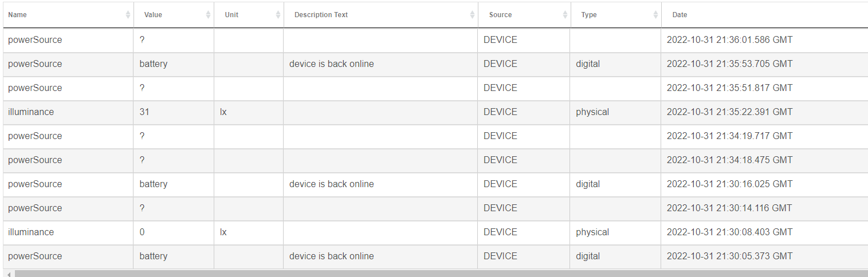Screen dimensions: 868x277
Task: Select the illuminance cell with value 31
Action: (x=144, y=112)
